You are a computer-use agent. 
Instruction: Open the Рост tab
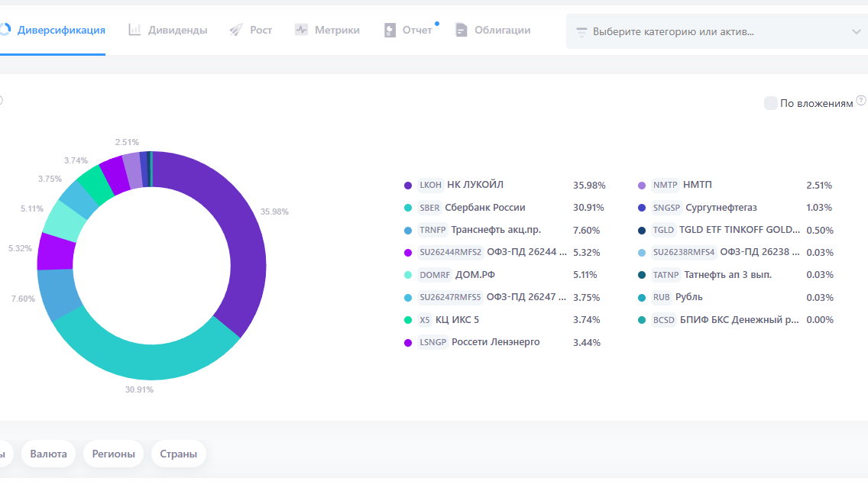(251, 30)
